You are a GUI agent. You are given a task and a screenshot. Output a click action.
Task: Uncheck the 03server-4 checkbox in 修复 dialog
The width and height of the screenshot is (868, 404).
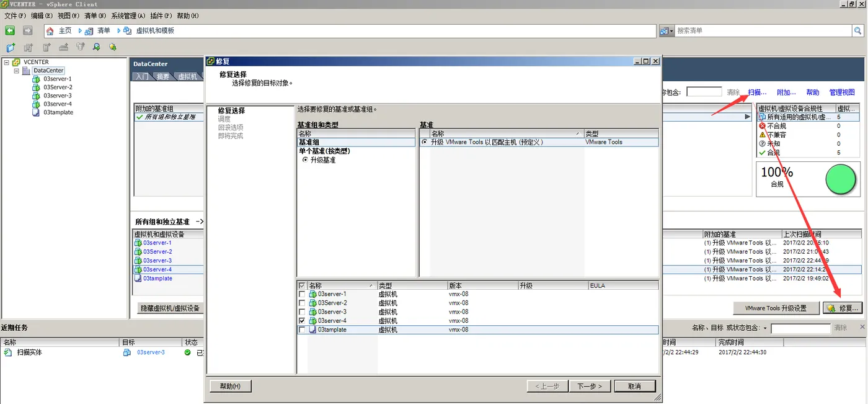302,321
